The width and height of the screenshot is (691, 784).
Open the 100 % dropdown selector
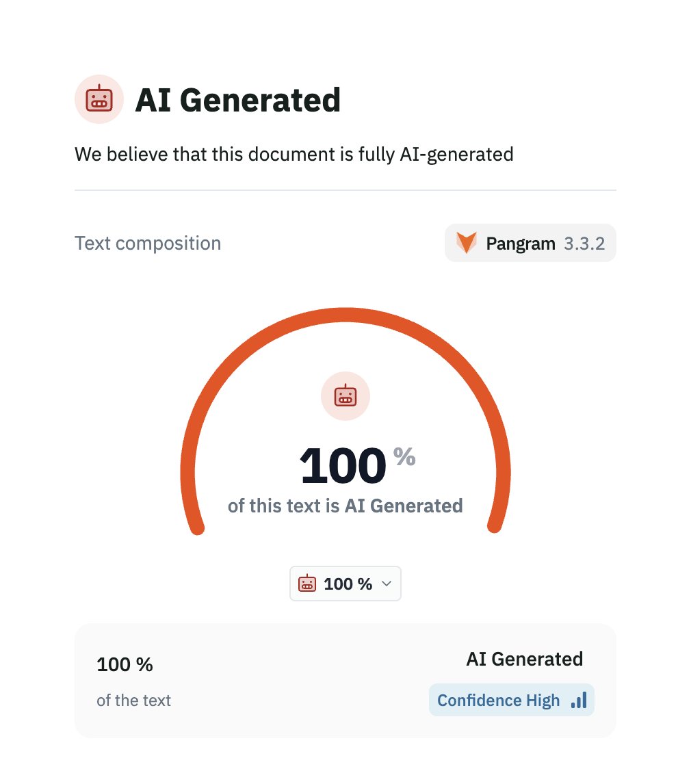345,584
